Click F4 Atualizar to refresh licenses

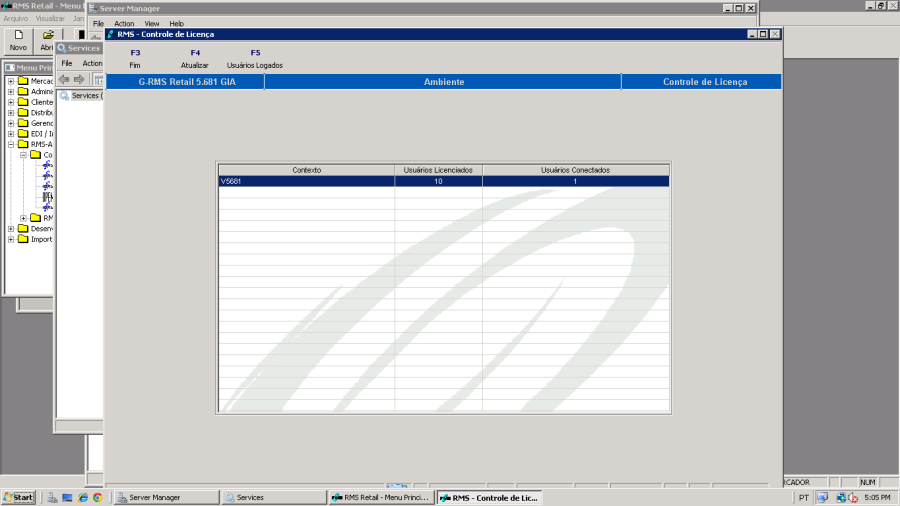tap(195, 59)
